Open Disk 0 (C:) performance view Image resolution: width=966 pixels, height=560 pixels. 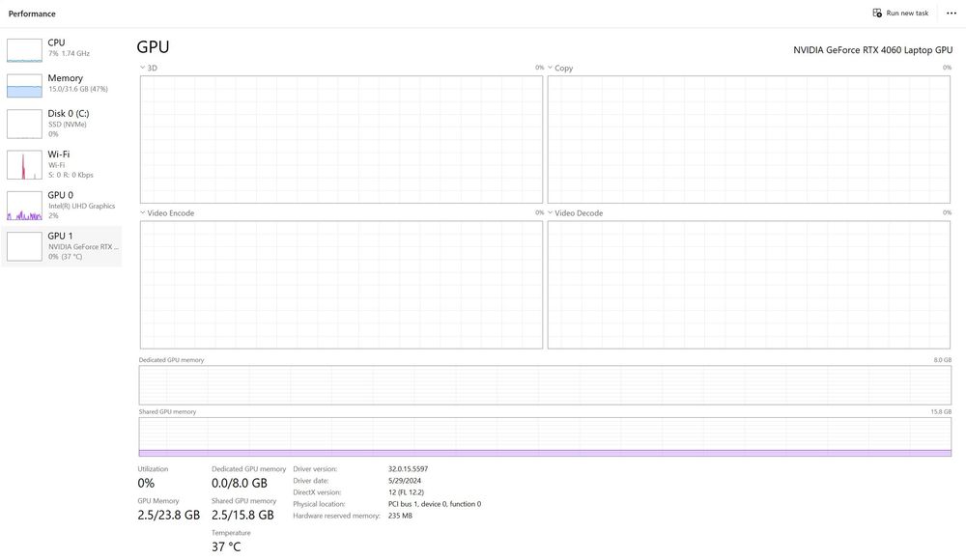[62, 124]
